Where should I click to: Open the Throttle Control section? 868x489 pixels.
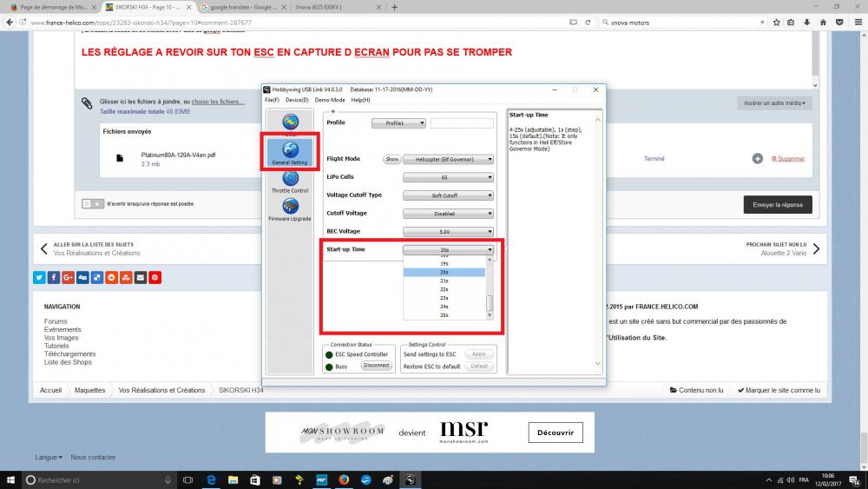[x=290, y=181]
